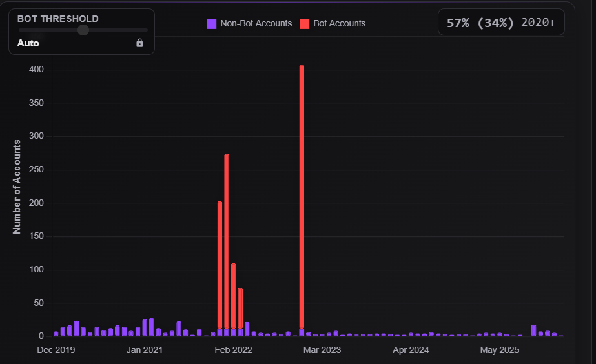The image size is (596, 364).
Task: Click the 250 y-axis value
Action: click(x=37, y=170)
